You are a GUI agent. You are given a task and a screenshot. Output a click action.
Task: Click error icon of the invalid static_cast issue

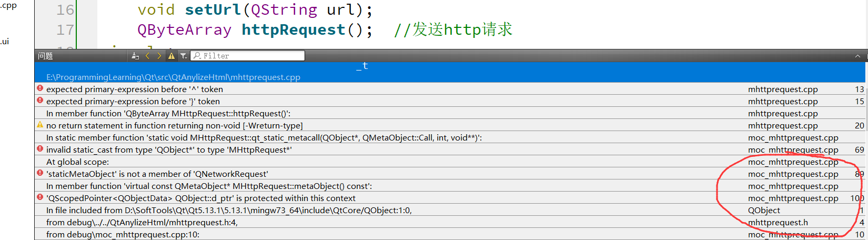pos(40,148)
